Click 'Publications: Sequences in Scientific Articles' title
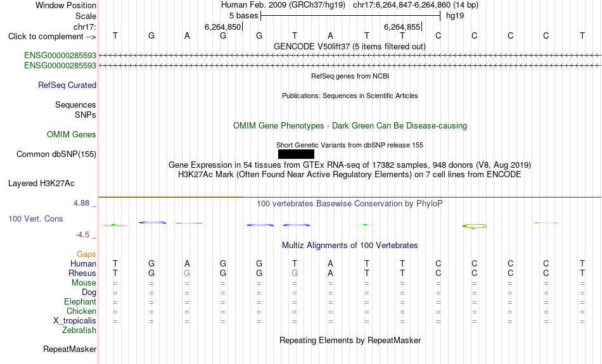 pos(350,96)
